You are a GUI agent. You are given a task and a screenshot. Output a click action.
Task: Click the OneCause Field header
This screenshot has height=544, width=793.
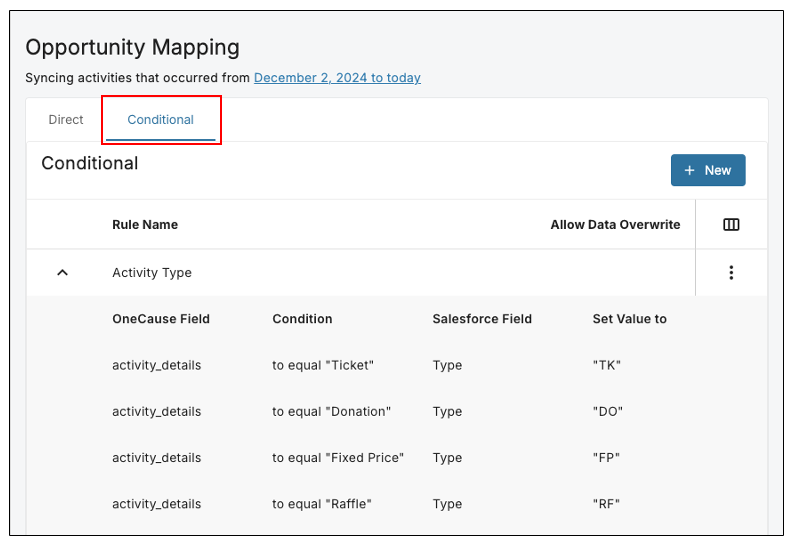click(x=161, y=319)
